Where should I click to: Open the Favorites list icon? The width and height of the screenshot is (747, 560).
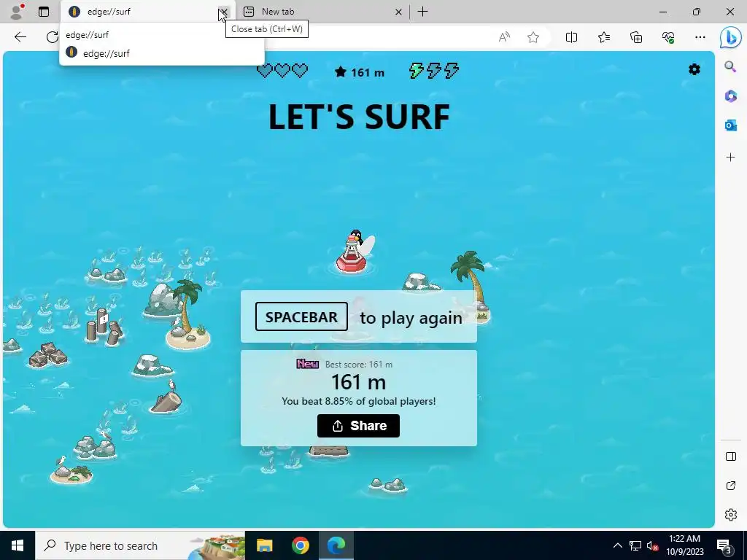603,37
